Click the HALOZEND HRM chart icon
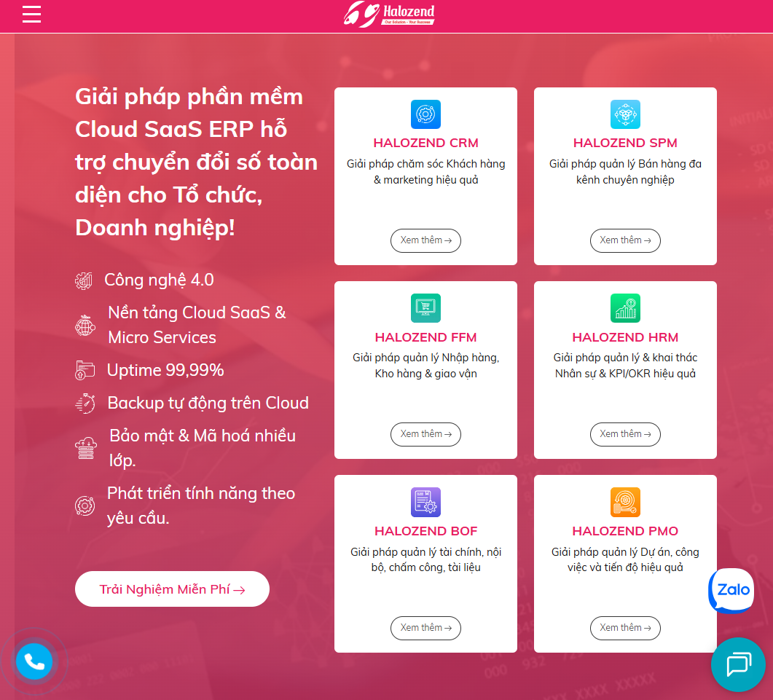 click(625, 308)
